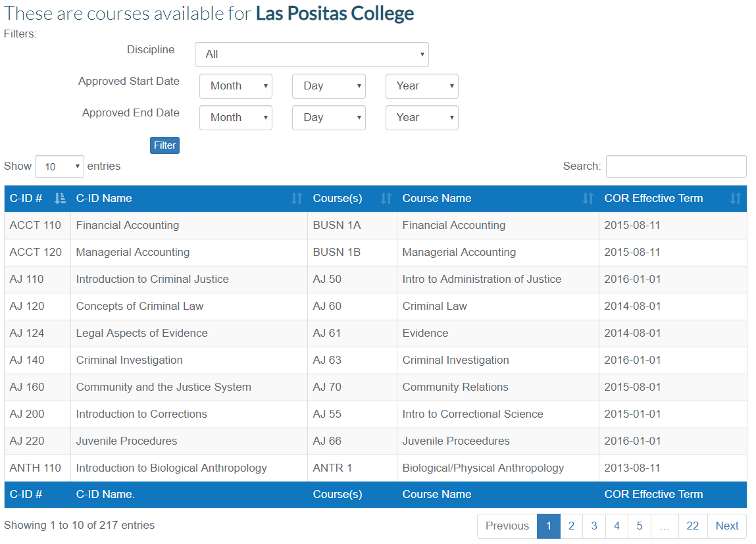
Task: Open Approved Start Date Day dropdown
Action: [x=329, y=86]
